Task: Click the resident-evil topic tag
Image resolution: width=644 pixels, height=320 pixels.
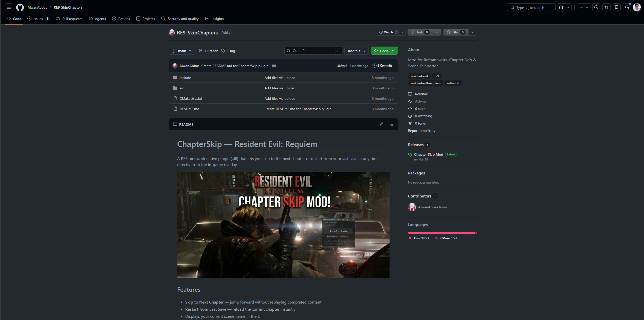Action: [x=419, y=76]
